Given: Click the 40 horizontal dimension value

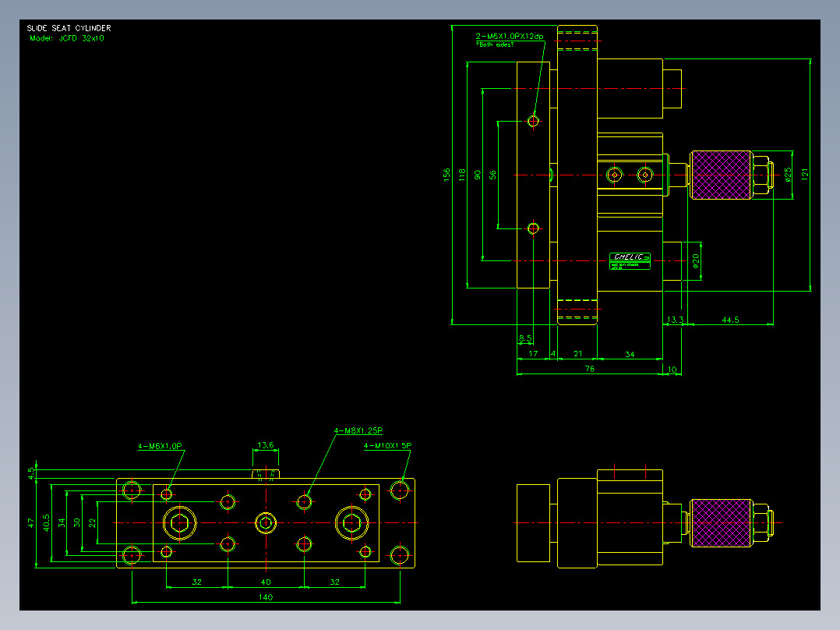Looking at the screenshot, I should coord(266,582).
